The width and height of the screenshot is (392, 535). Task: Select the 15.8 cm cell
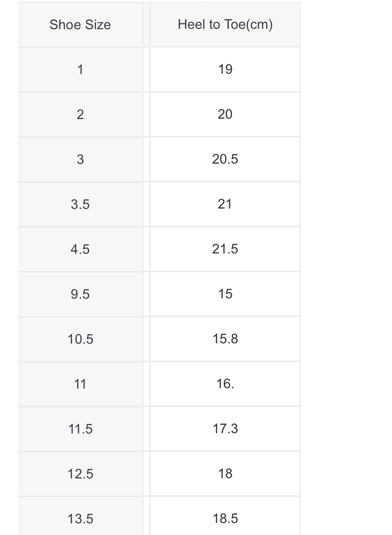[x=225, y=339]
